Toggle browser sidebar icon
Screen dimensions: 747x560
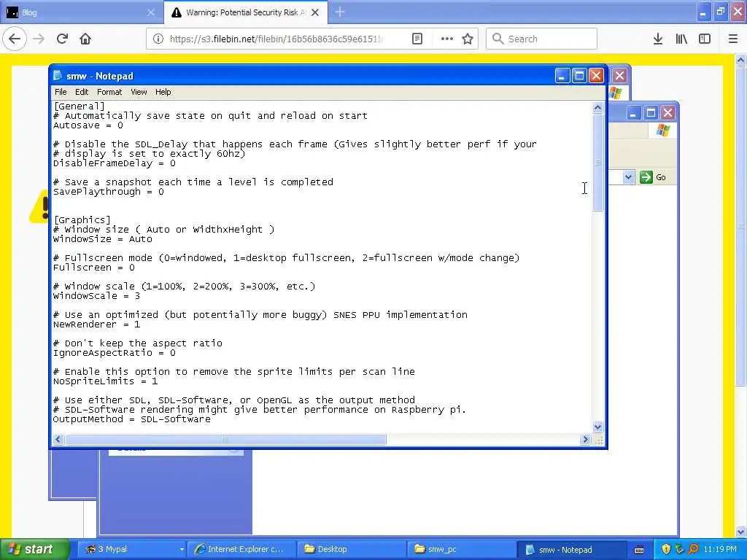point(705,39)
